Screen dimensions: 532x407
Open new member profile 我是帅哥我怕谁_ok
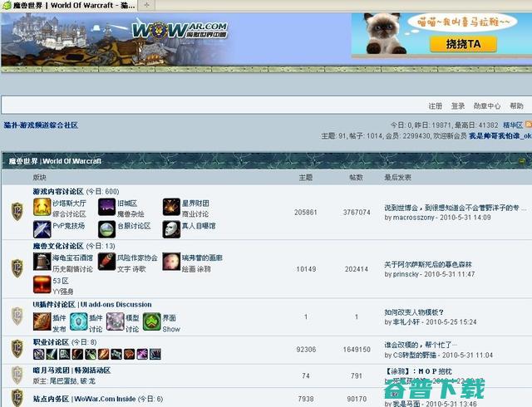(500, 135)
